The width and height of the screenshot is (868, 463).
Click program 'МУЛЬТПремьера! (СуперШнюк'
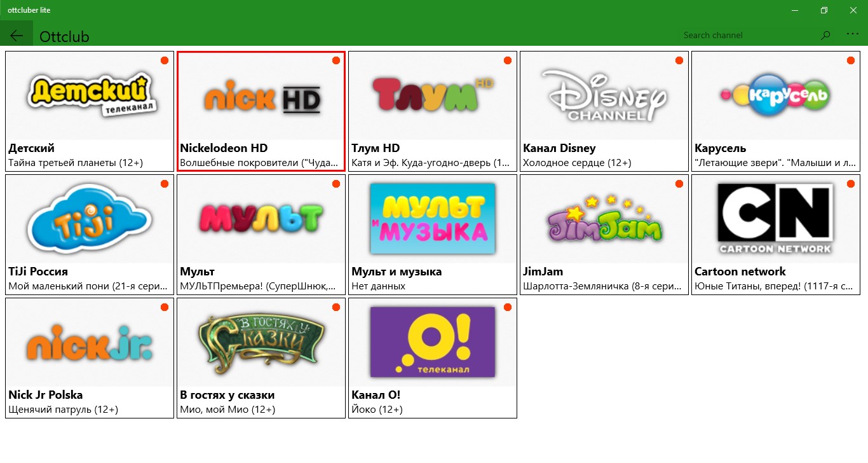tap(259, 286)
